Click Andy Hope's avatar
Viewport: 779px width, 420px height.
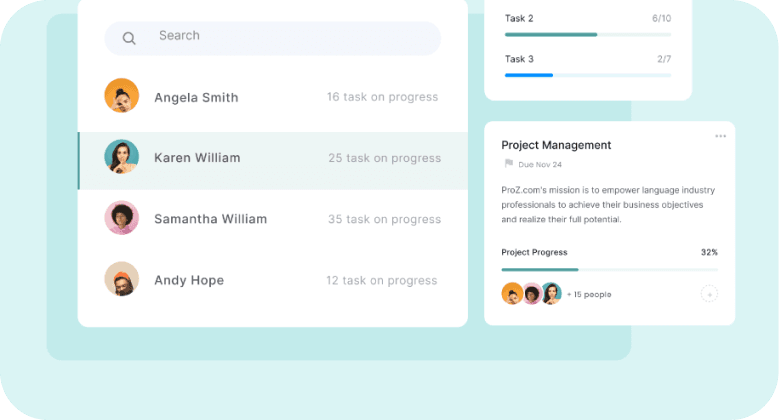(x=121, y=279)
